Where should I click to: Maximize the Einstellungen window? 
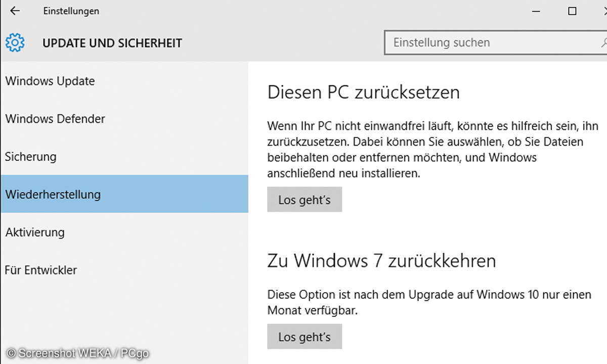pyautogui.click(x=572, y=11)
